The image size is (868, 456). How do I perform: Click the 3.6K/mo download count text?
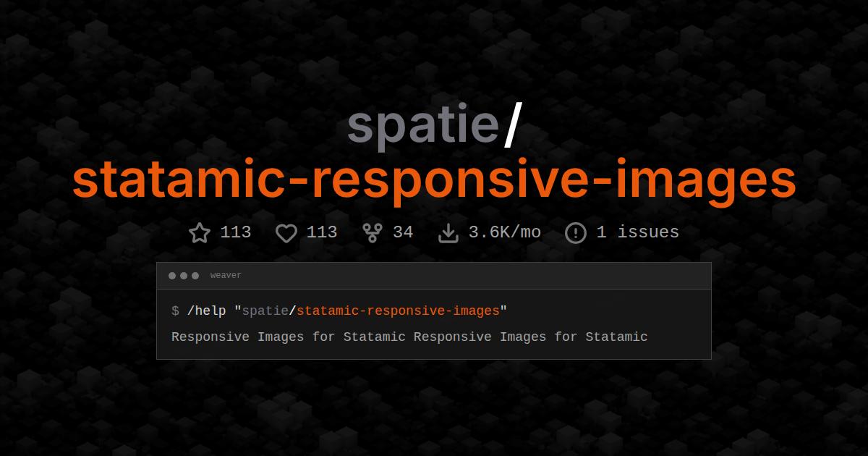coord(506,232)
